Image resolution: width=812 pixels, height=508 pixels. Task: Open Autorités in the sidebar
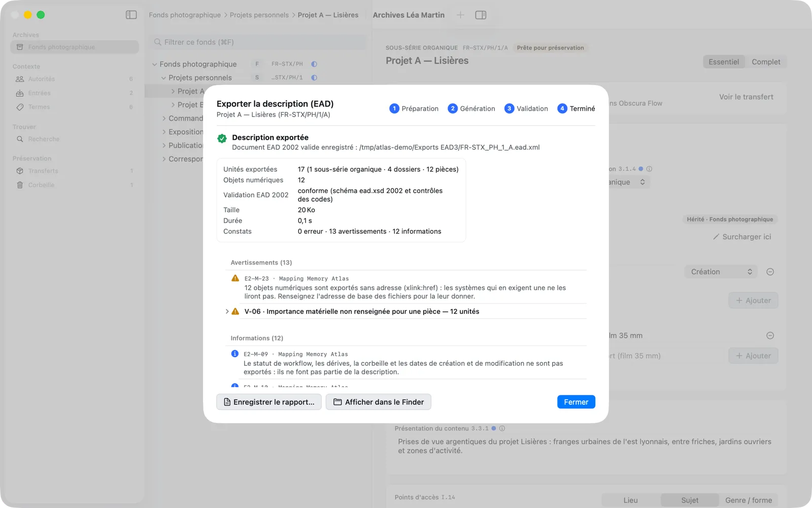75,79
